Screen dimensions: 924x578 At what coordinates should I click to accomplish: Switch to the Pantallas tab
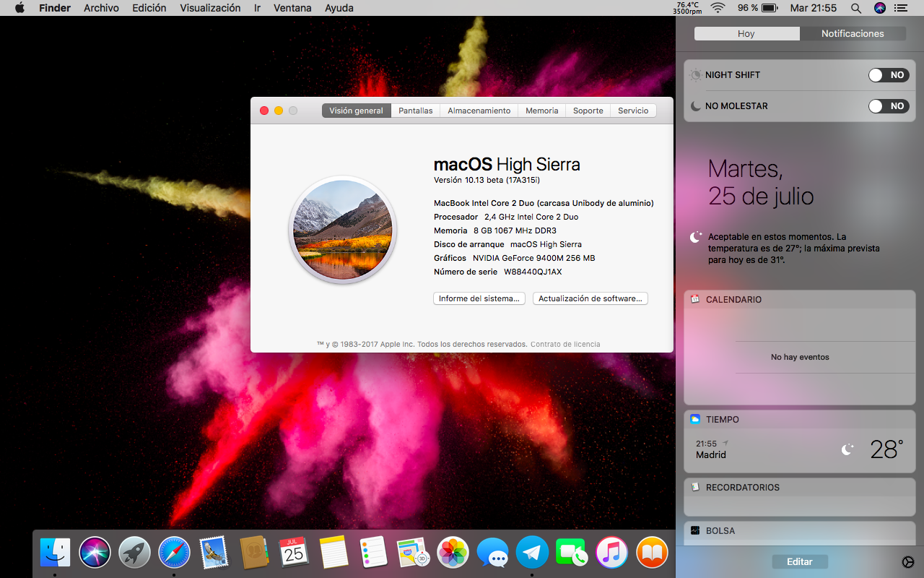pyautogui.click(x=416, y=111)
